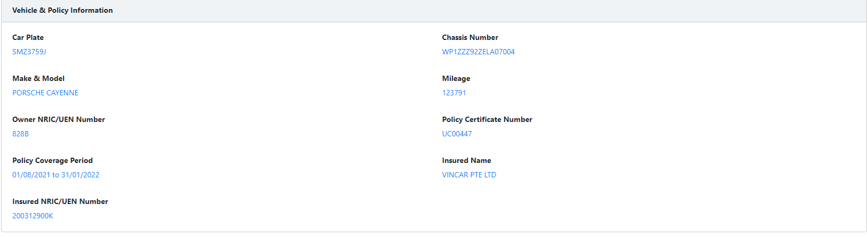Select the Make & Model label

click(38, 78)
